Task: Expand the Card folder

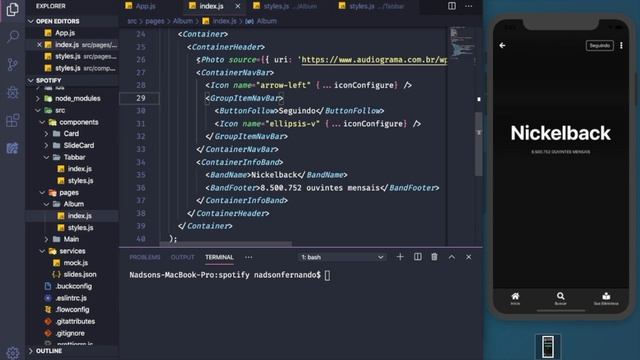Action: pos(46,133)
